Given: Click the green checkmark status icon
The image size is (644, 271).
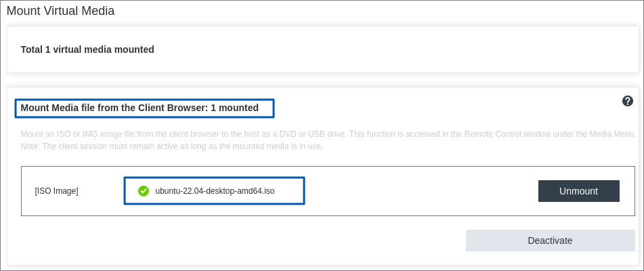Looking at the screenshot, I should pos(144,191).
